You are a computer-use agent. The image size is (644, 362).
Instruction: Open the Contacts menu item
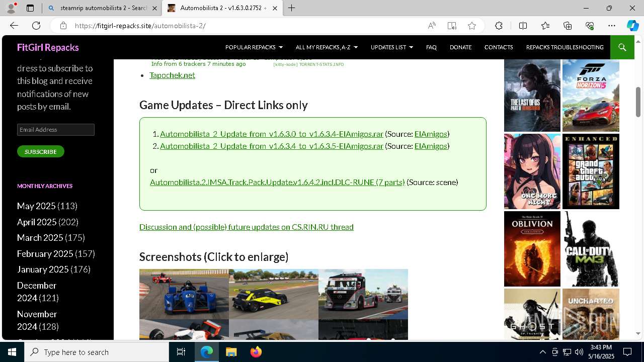pos(499,47)
